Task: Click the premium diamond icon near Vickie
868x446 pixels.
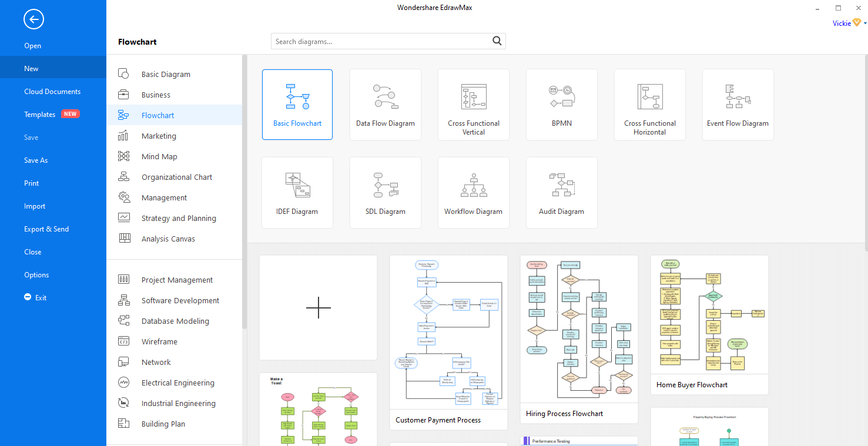Action: 857,23
